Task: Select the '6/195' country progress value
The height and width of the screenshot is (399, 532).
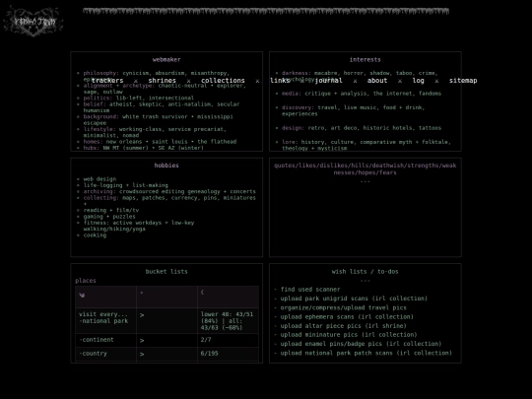Action: pos(209,354)
